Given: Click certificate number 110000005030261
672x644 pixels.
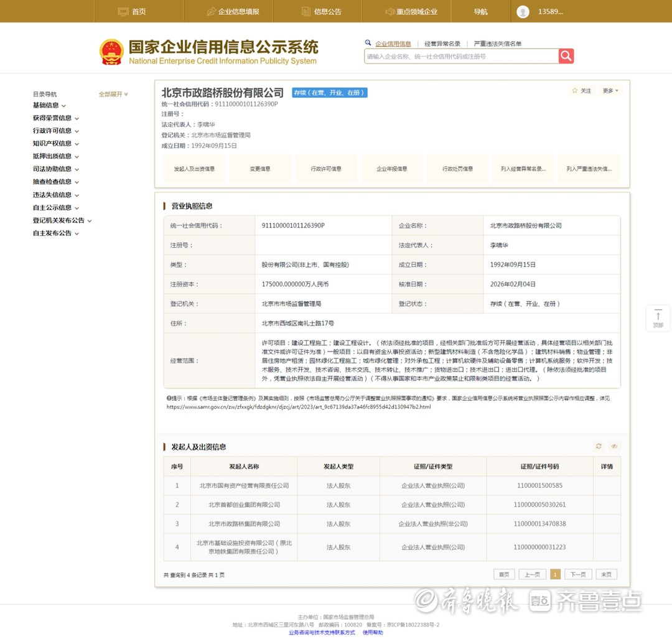Looking at the screenshot, I should click(539, 505).
